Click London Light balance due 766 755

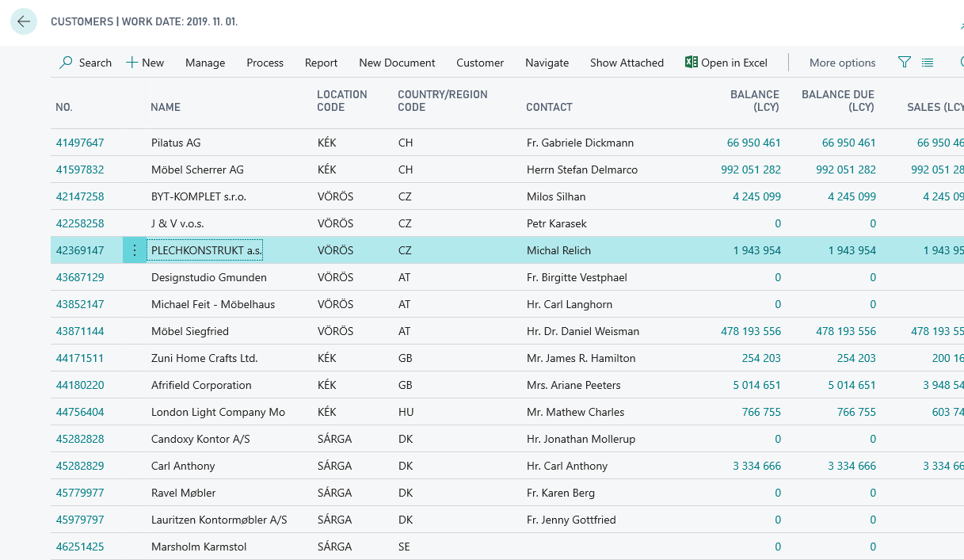click(x=856, y=412)
